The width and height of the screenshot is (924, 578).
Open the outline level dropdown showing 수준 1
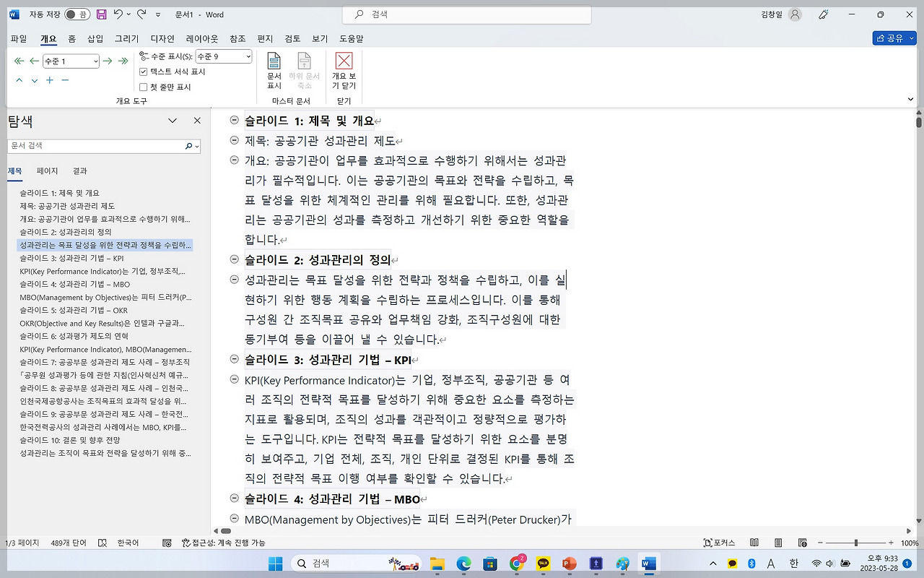[x=71, y=61]
